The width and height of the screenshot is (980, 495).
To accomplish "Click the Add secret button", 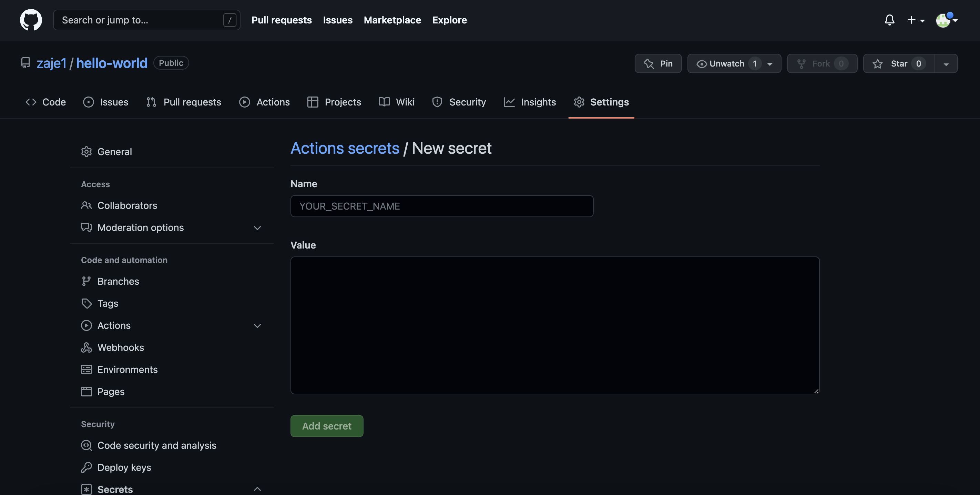I will point(327,426).
